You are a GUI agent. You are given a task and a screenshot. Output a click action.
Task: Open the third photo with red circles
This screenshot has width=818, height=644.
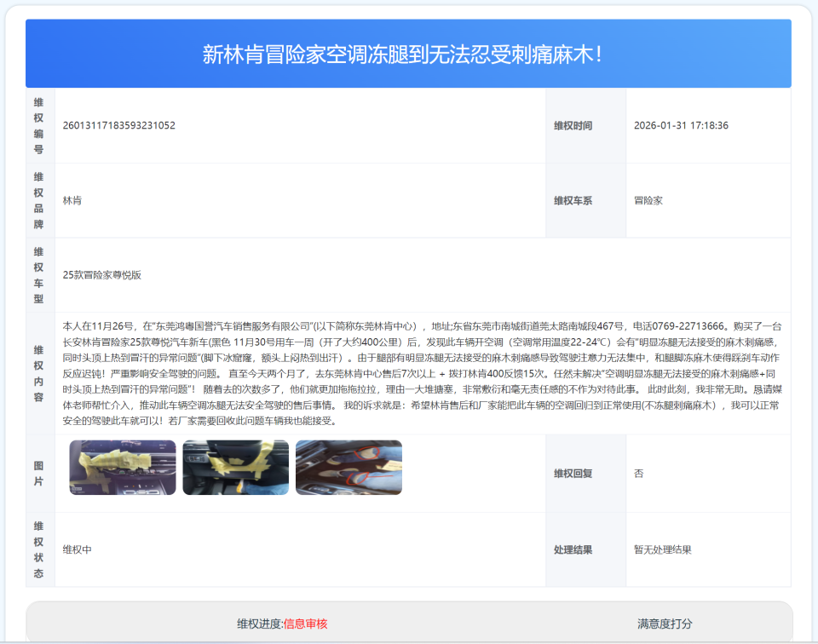click(x=349, y=467)
